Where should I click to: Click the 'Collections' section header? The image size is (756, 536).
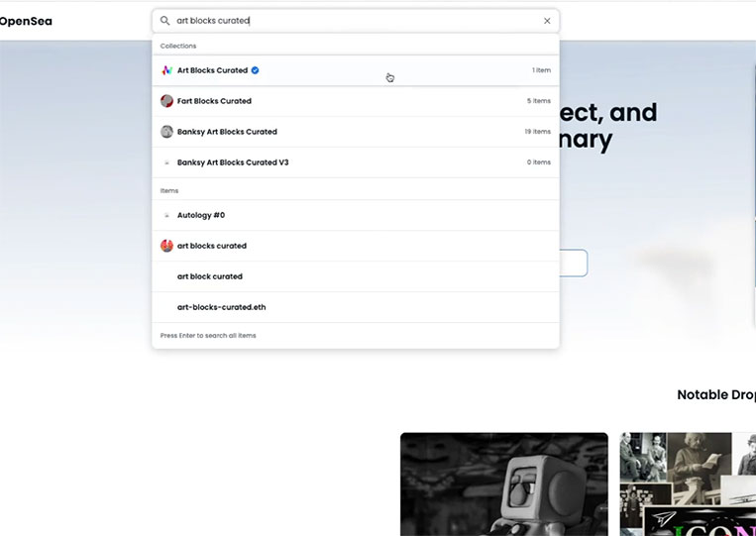tap(178, 46)
